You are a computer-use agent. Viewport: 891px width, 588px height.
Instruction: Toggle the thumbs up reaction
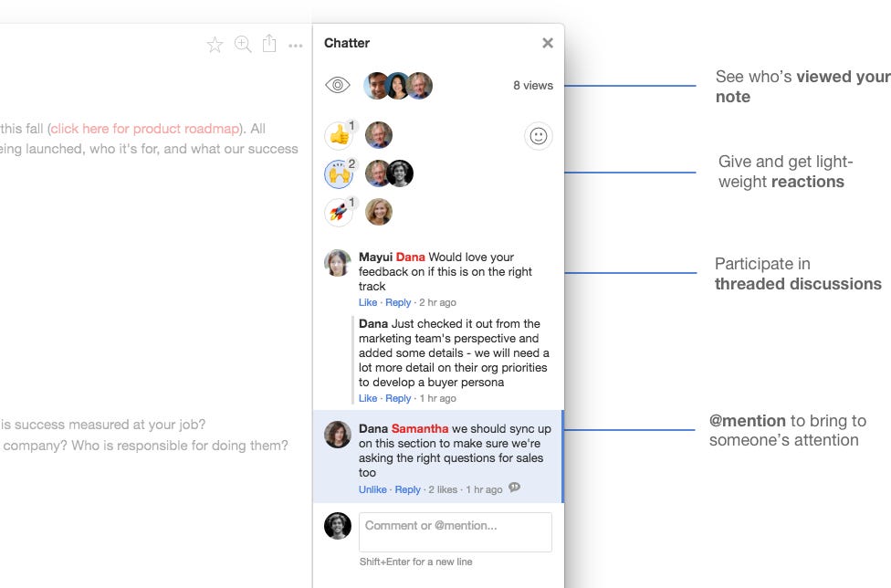tap(340, 135)
